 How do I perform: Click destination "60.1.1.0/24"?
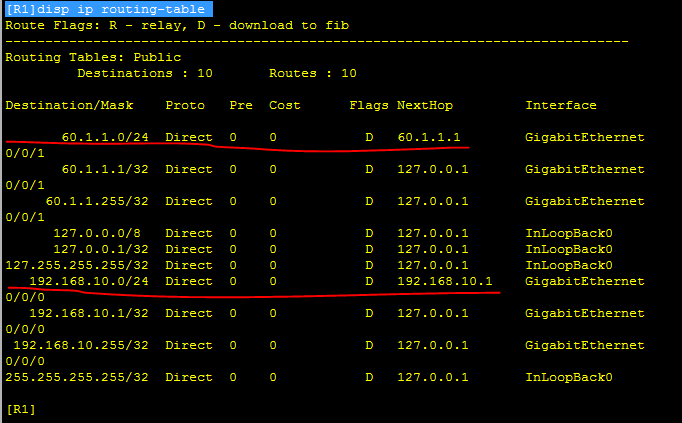105,137
